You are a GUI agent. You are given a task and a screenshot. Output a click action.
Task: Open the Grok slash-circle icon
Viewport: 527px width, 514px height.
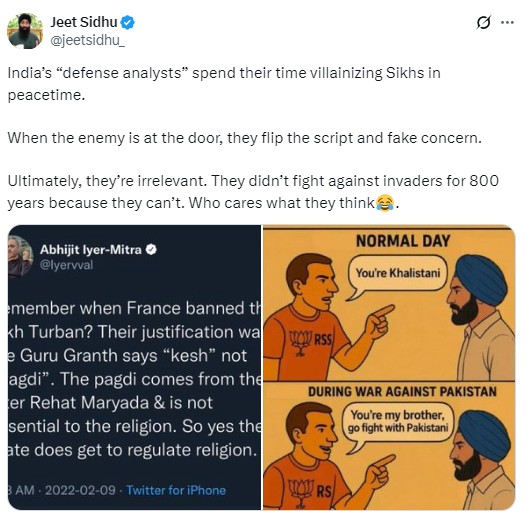(484, 23)
